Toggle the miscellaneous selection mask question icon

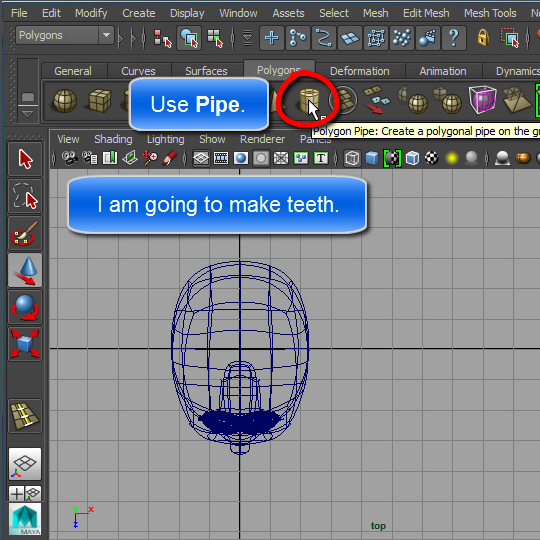point(454,38)
